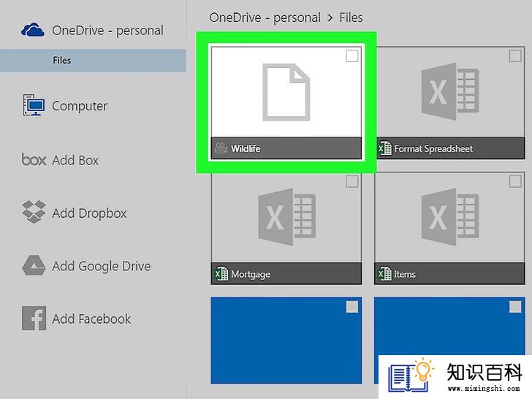
Task: Click the Facebook logo icon
Action: 34,319
